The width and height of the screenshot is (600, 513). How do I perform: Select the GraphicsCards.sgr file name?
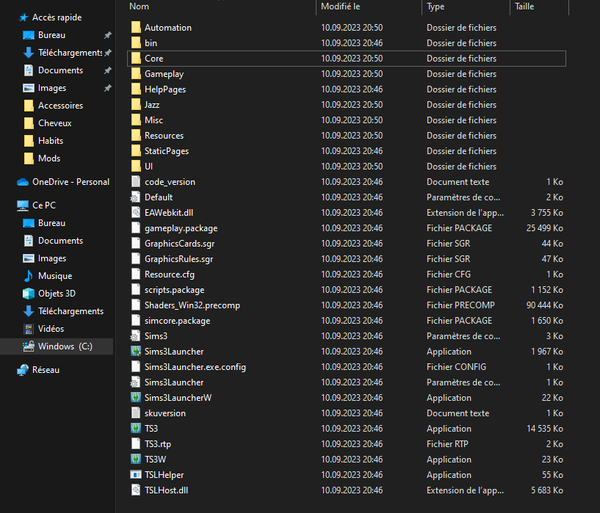[179, 244]
